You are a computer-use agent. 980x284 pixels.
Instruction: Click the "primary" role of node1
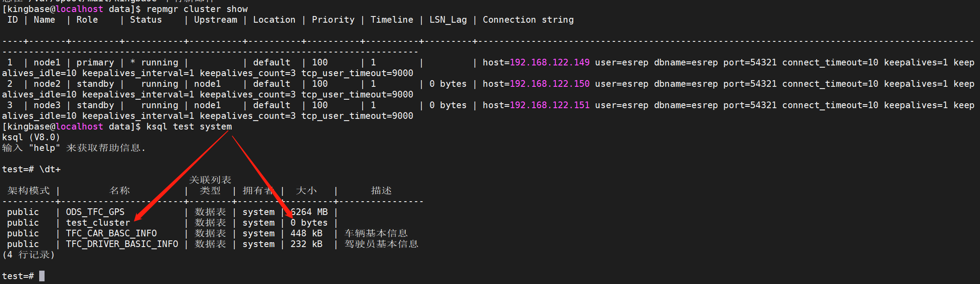click(95, 62)
